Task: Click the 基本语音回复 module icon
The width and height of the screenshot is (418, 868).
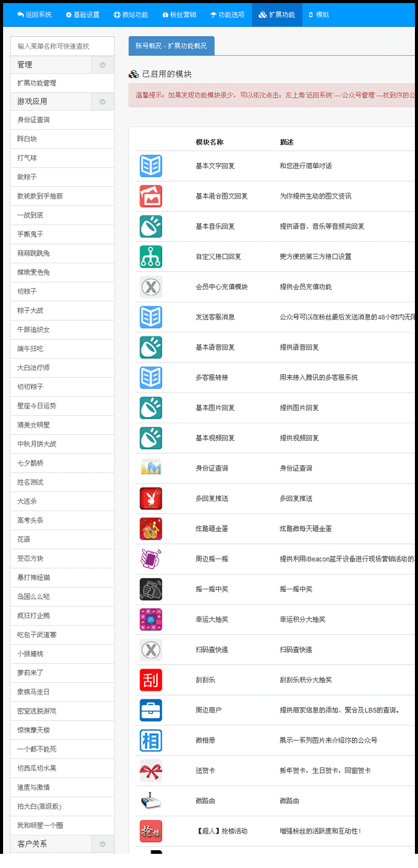Action: pyautogui.click(x=151, y=347)
